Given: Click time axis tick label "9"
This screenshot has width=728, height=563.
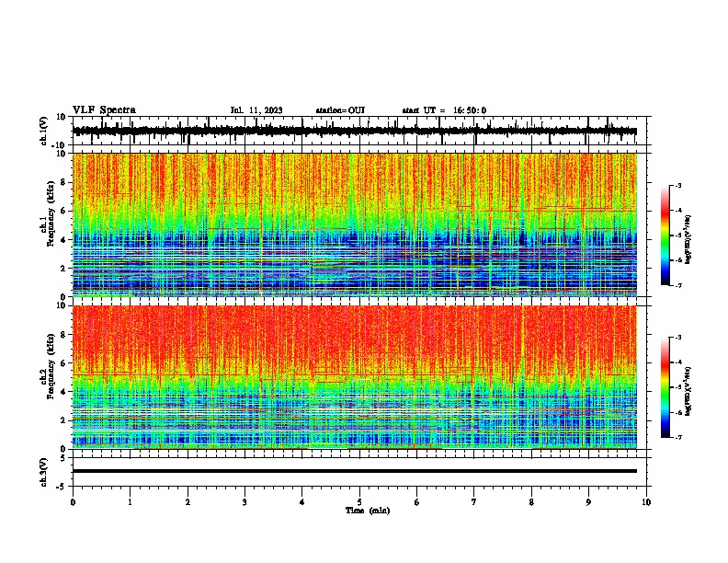Looking at the screenshot, I should click(588, 502).
